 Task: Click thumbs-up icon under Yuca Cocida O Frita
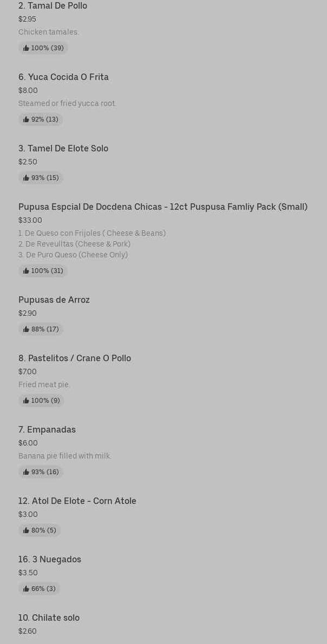[x=26, y=119]
